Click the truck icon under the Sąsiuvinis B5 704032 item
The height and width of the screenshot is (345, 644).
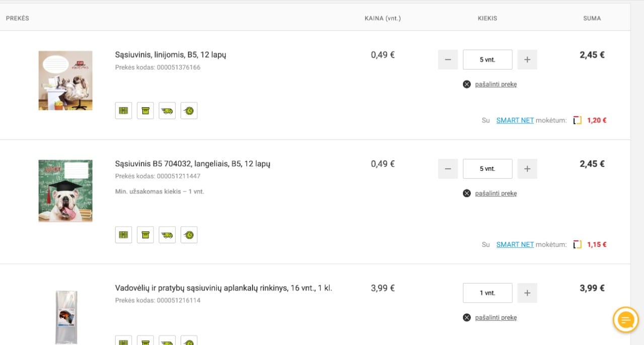click(x=167, y=235)
